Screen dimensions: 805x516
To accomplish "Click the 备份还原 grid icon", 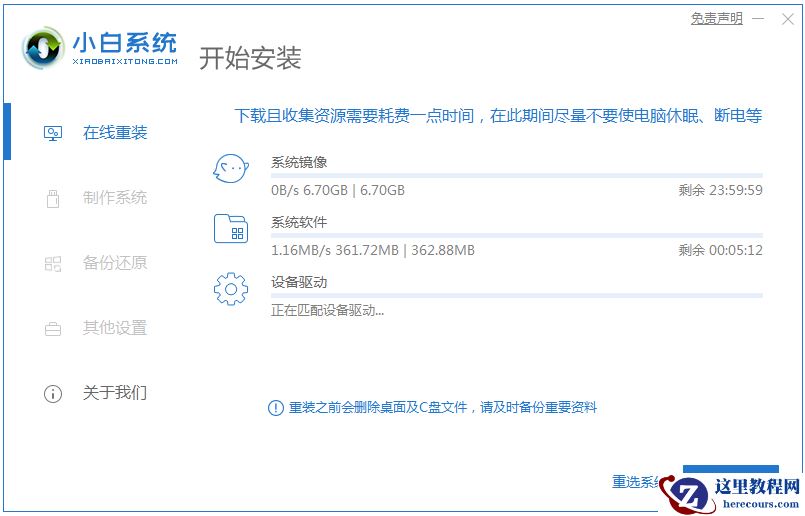I will [53, 264].
